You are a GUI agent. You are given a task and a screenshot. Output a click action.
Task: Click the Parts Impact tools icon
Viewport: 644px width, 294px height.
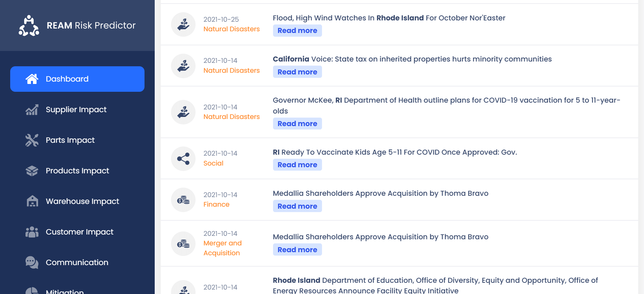click(x=32, y=140)
